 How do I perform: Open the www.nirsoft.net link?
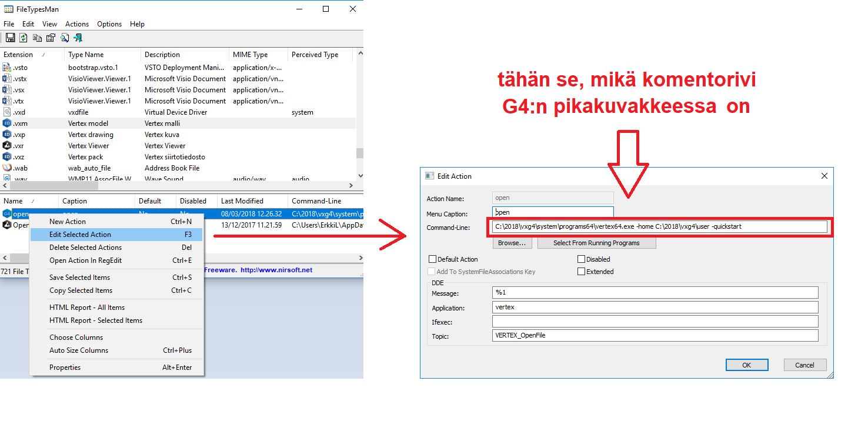pyautogui.click(x=276, y=270)
